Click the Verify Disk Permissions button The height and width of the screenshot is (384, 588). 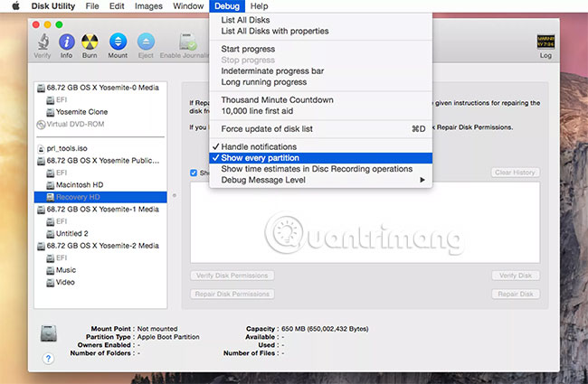[x=232, y=276]
